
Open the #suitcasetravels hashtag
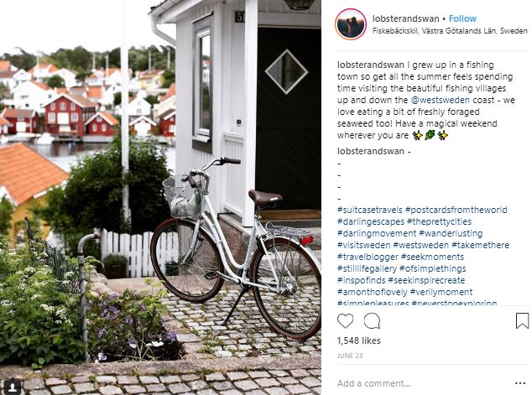369,210
